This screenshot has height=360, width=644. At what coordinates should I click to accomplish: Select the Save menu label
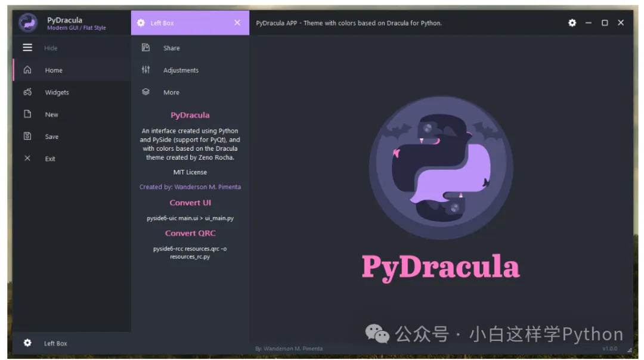52,136
